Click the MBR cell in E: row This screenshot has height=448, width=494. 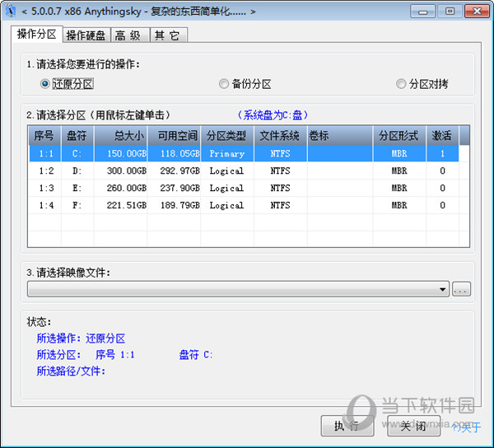399,188
